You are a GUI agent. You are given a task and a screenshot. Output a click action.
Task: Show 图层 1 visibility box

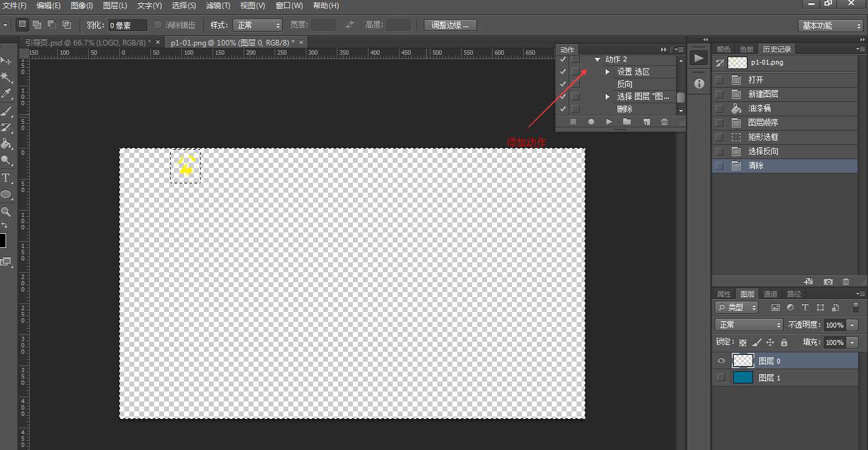[721, 377]
